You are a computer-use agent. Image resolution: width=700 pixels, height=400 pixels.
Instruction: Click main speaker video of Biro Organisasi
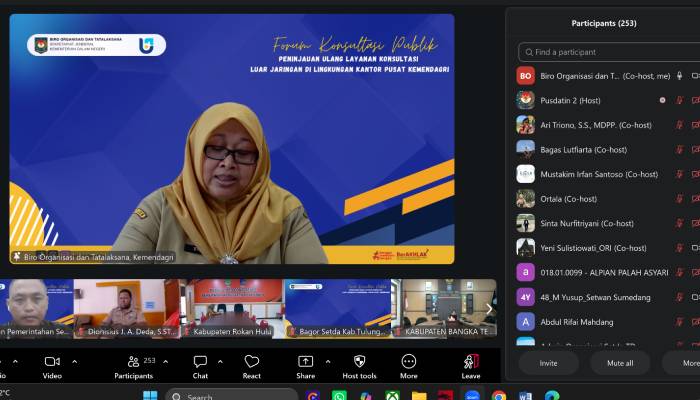[232, 139]
